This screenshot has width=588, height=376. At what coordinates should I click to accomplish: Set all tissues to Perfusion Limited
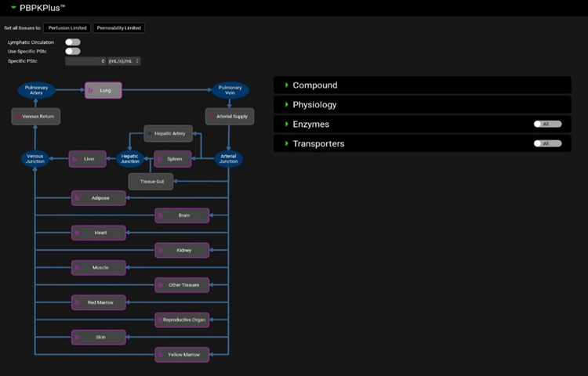coord(67,28)
